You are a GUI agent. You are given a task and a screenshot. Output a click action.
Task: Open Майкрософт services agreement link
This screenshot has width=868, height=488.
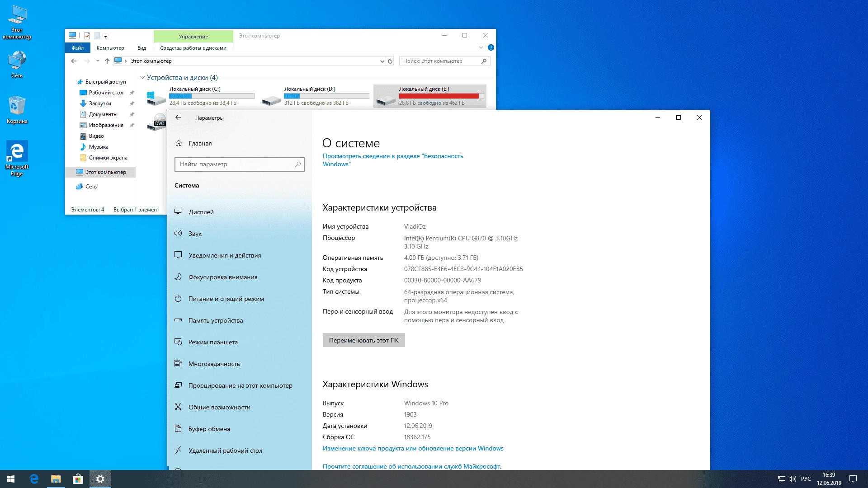point(412,466)
